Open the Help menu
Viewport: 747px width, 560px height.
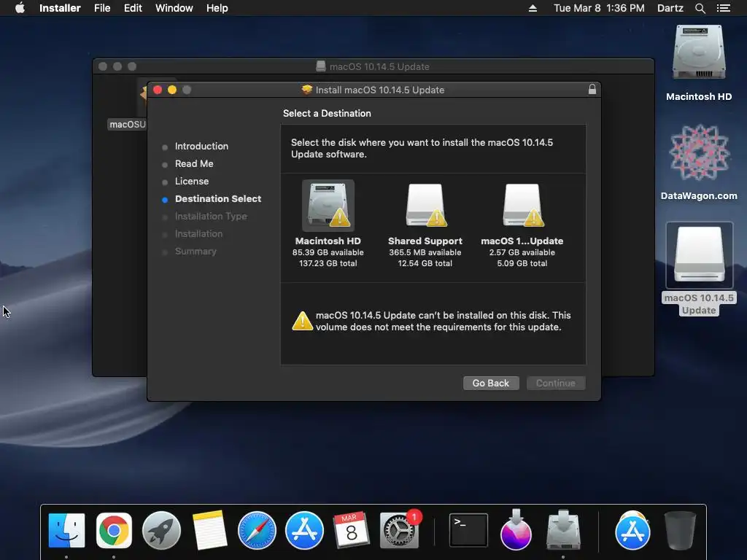(x=217, y=8)
